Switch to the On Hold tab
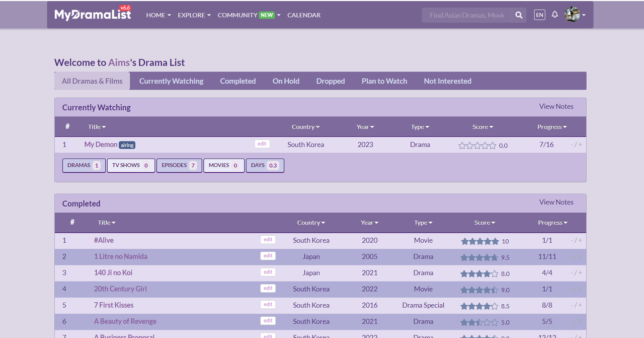This screenshot has height=338, width=644. pyautogui.click(x=286, y=81)
